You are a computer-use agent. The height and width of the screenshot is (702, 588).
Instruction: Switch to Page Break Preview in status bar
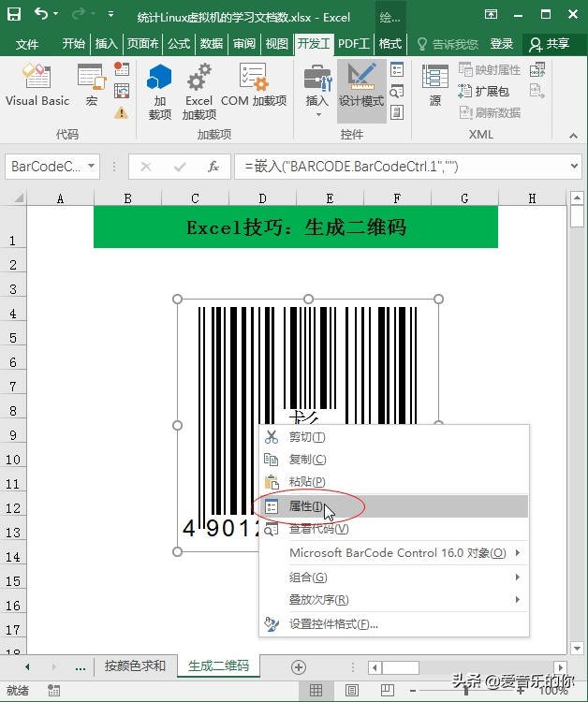point(387,691)
